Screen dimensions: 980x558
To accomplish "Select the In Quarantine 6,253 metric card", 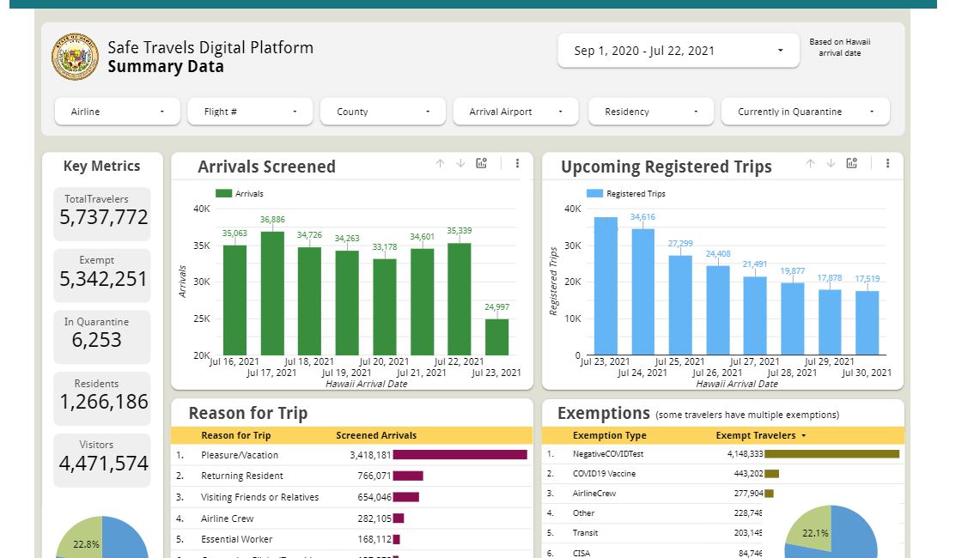I will (102, 337).
